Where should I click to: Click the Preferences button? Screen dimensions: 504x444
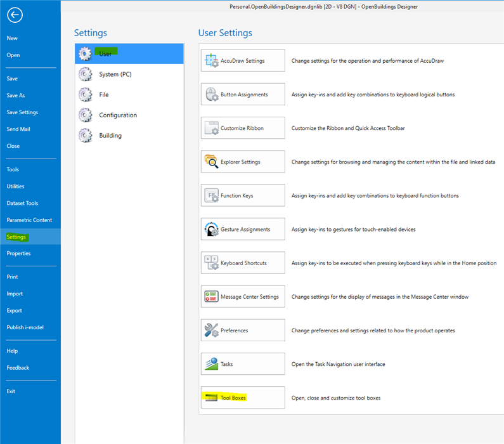coord(243,330)
